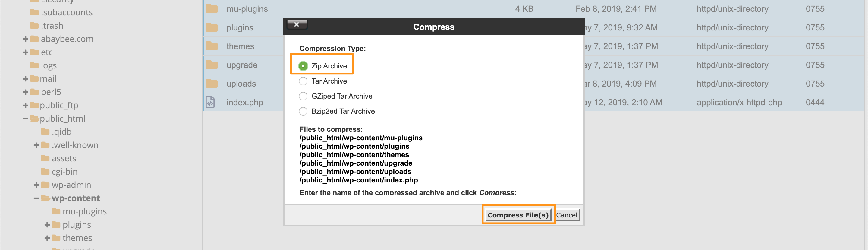Image resolution: width=868 pixels, height=250 pixels.
Task: Choose the Tar Archive compression type
Action: point(303,81)
